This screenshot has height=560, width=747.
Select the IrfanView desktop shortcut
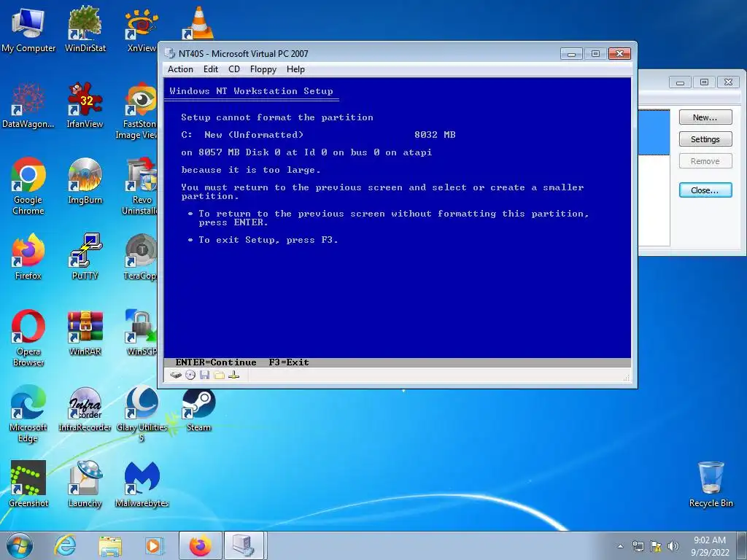85,106
